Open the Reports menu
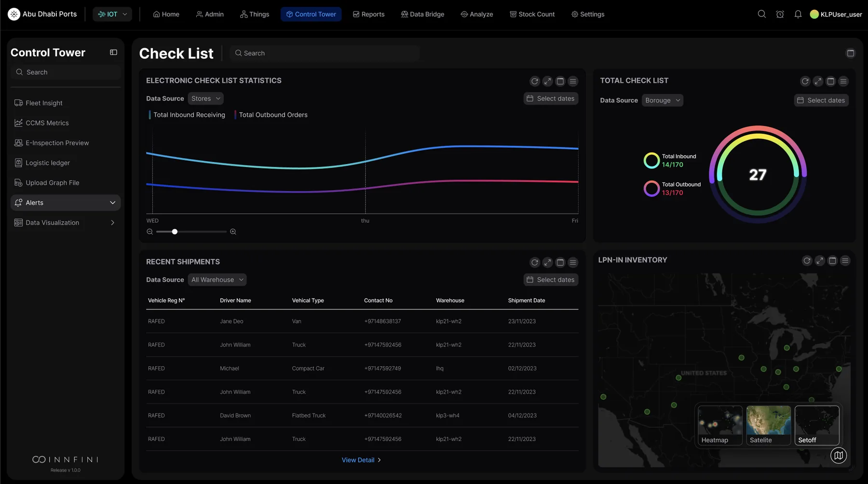 [x=369, y=14]
